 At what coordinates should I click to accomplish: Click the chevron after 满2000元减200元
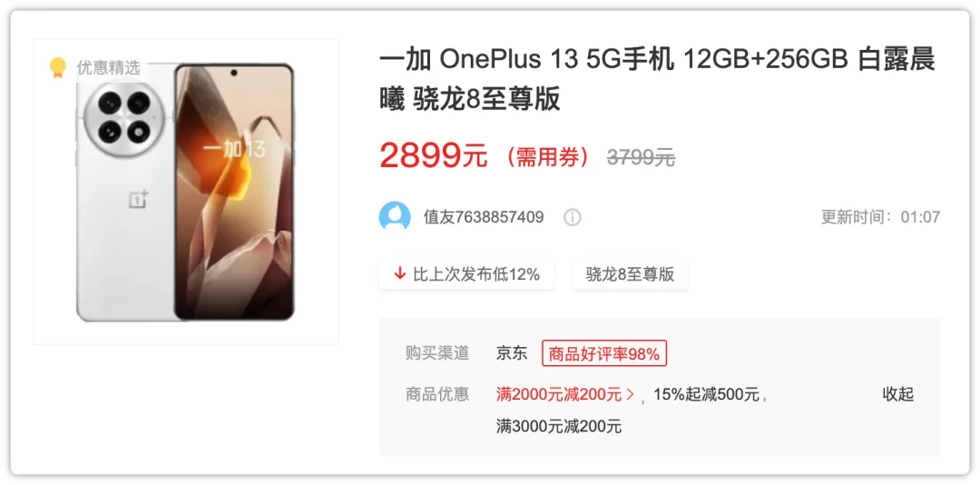pyautogui.click(x=630, y=394)
